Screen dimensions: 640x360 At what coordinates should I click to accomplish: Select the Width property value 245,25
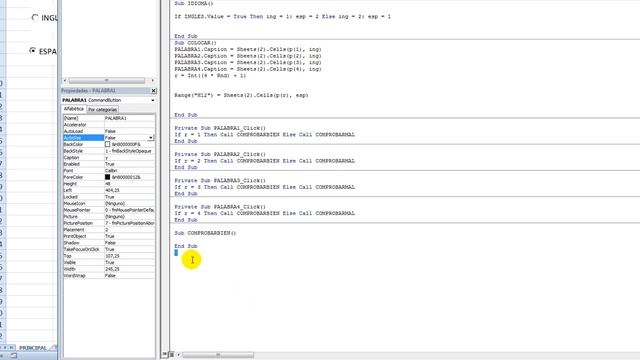point(130,269)
